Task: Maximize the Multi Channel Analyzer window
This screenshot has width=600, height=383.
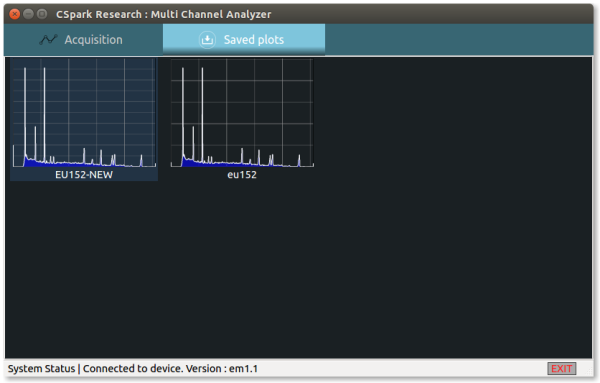Action: [42, 14]
